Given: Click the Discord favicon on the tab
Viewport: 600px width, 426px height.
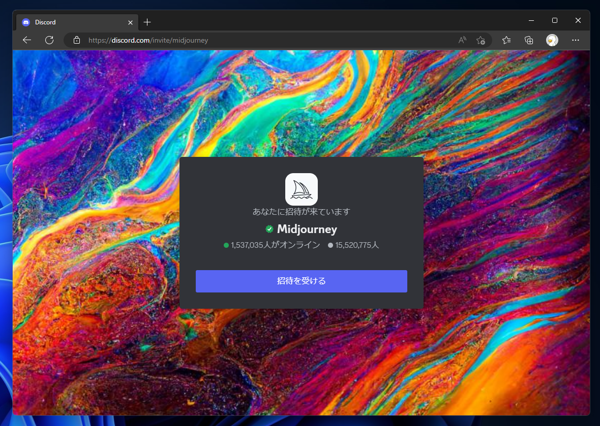Looking at the screenshot, I should (x=26, y=22).
